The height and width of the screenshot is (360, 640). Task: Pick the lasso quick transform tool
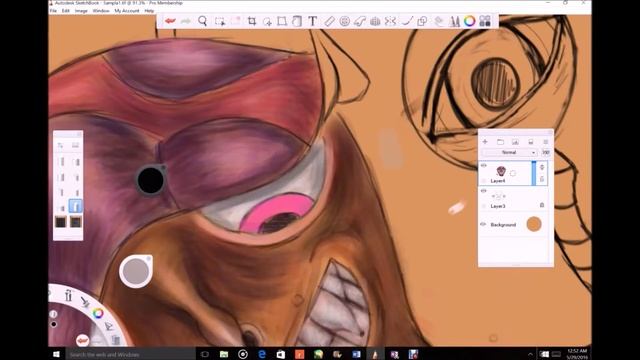tap(267, 21)
